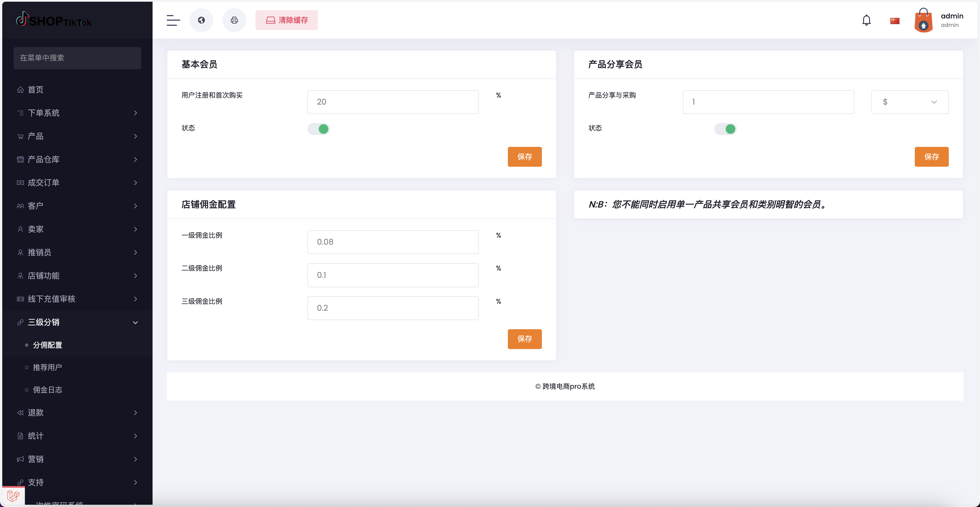
Task: Open the currency dropdown showing $
Action: click(910, 102)
